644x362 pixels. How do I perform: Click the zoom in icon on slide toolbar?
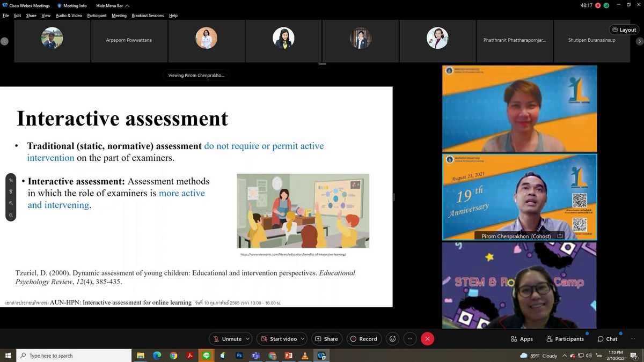click(x=11, y=203)
